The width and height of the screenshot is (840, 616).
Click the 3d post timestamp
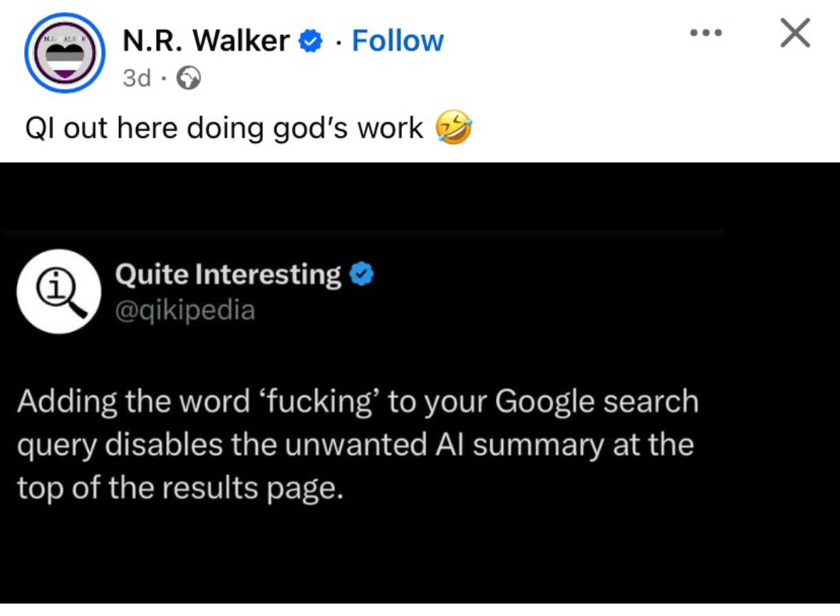click(x=136, y=78)
